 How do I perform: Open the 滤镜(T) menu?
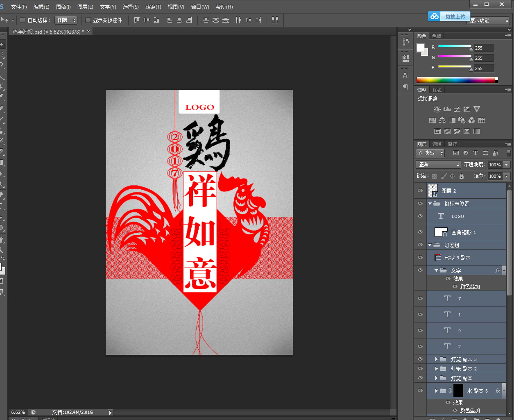153,7
